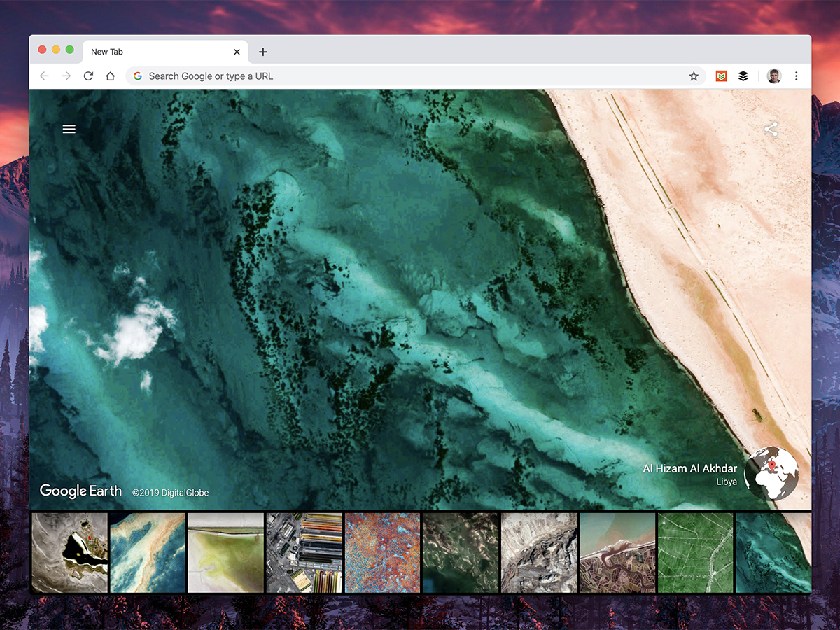Select the colorful shipping containers thumbnail
This screenshot has height=630, width=840.
click(x=304, y=552)
